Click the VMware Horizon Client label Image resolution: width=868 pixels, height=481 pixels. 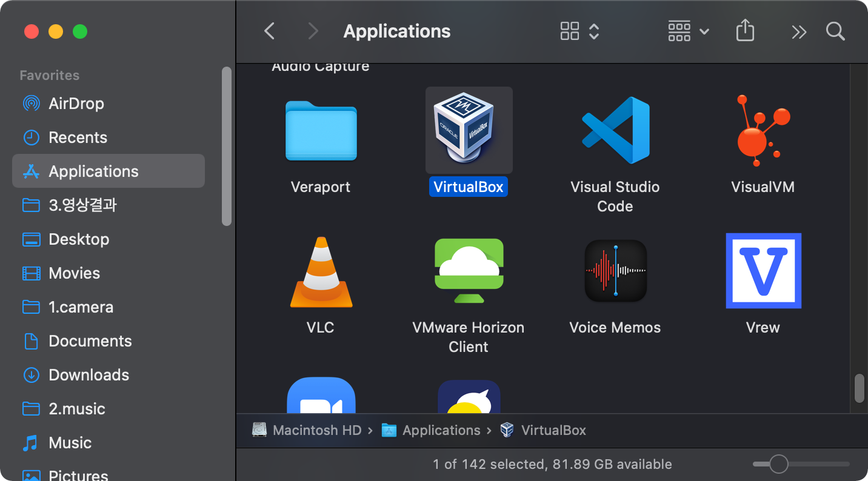[469, 337]
